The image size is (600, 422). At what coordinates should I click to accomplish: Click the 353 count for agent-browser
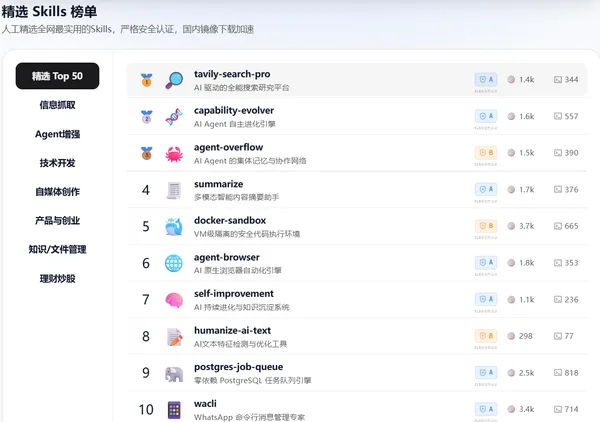571,263
